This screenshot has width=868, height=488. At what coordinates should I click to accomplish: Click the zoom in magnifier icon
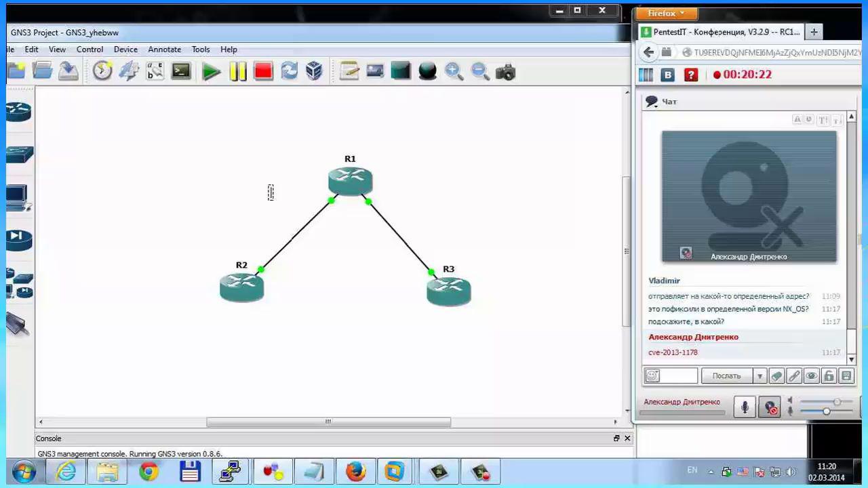point(454,71)
